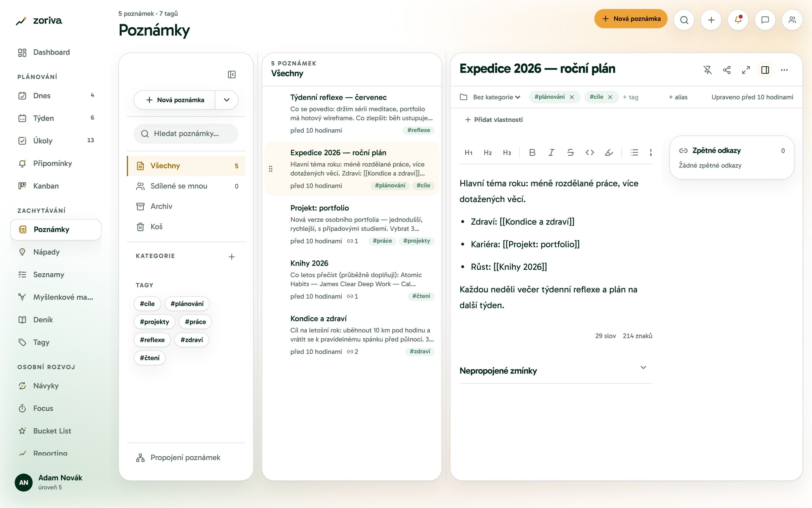Click Přidat vlastnosti
This screenshot has width=812, height=508.
coord(494,120)
